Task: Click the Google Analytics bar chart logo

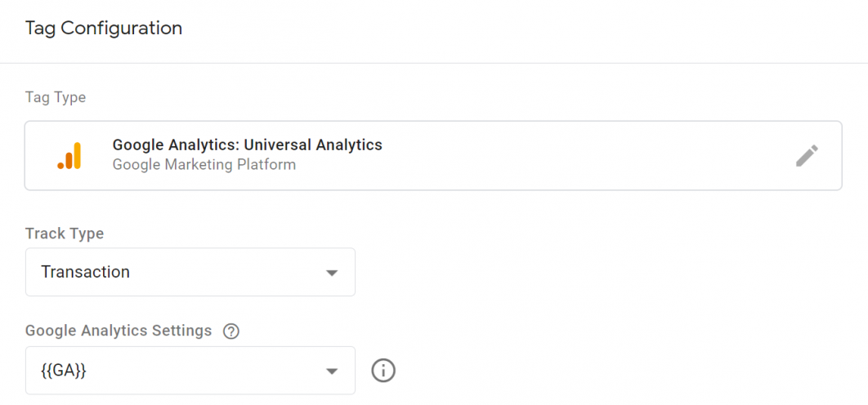Action: click(69, 156)
